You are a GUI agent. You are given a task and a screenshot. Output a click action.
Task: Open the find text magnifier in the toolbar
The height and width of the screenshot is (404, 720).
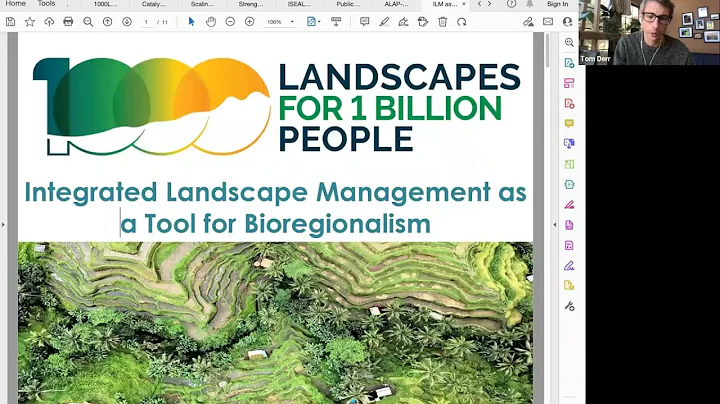click(88, 22)
